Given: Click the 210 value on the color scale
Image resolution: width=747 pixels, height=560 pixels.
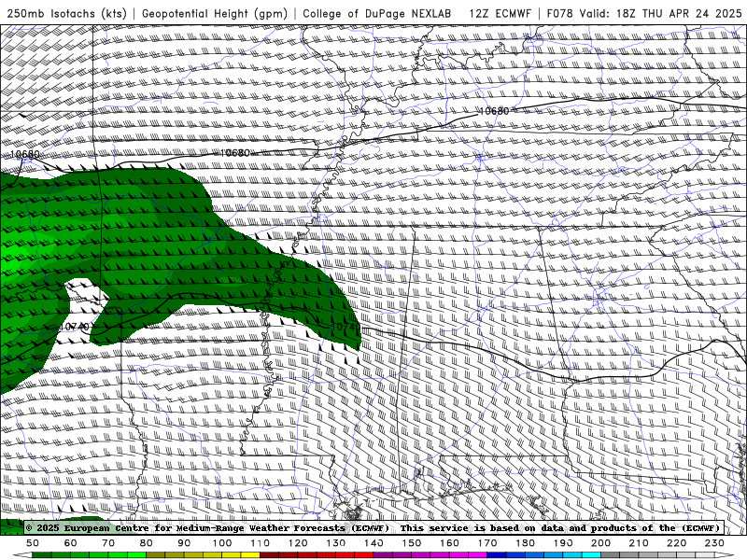Looking at the screenshot, I should tap(639, 543).
